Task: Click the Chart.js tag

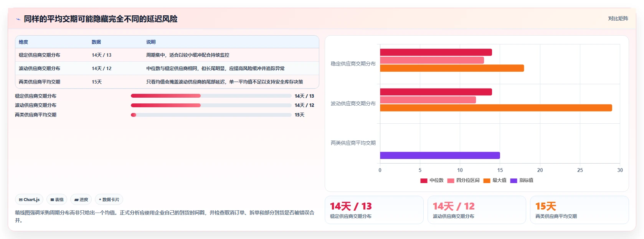Action: tap(29, 200)
